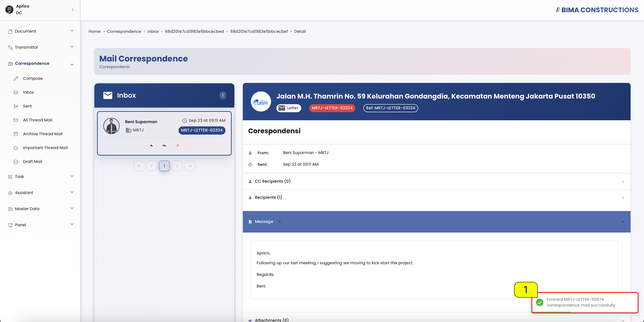
Task: Expand Recipients (1) section
Action: (437, 197)
